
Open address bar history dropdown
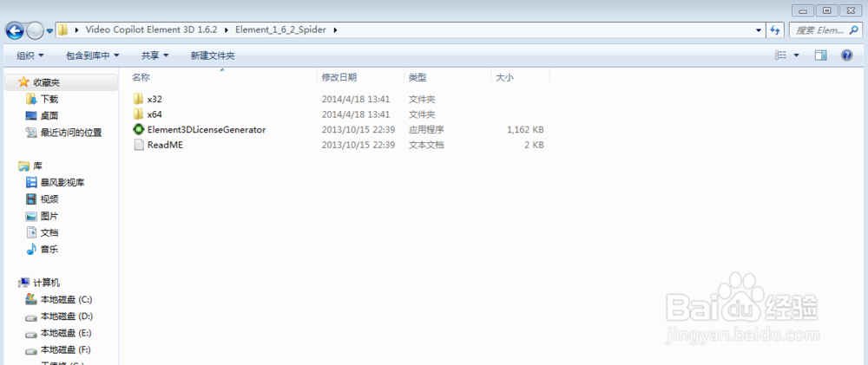pos(759,29)
